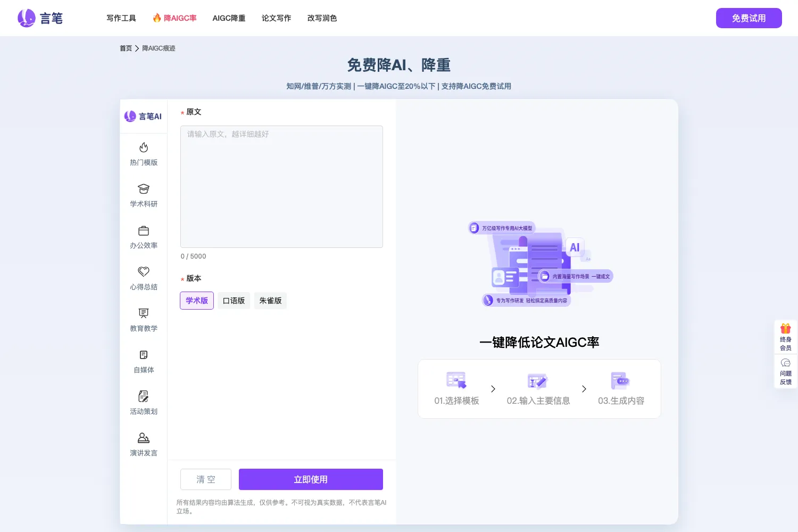Click the 知网/维普/万方实测 subtitle text
798x532 pixels.
pos(319,86)
